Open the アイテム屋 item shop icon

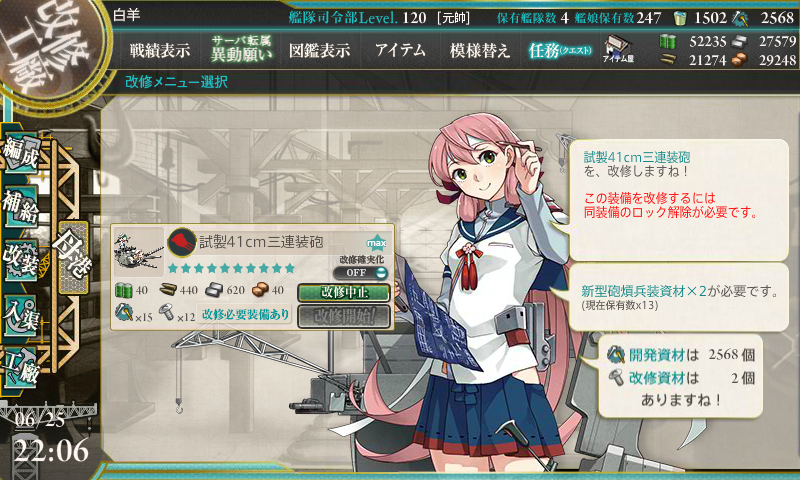pyautogui.click(x=618, y=49)
